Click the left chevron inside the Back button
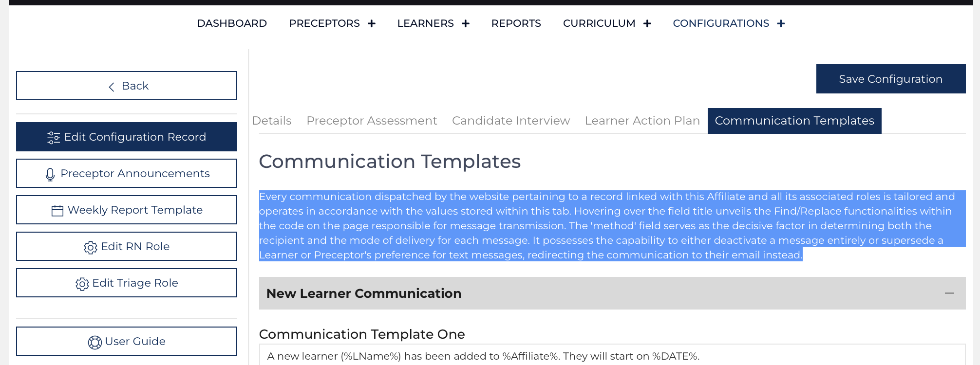This screenshot has height=365, width=980. 111,86
